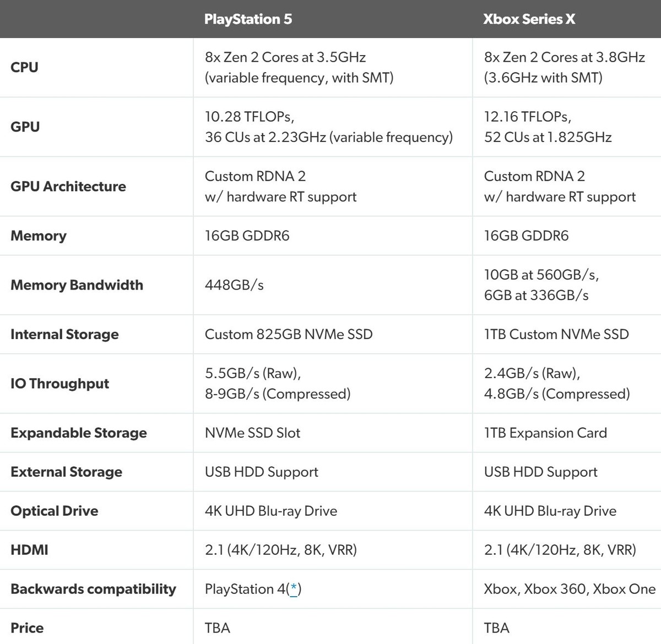
Task: Select the 'CPU' row label
Action: tap(24, 67)
